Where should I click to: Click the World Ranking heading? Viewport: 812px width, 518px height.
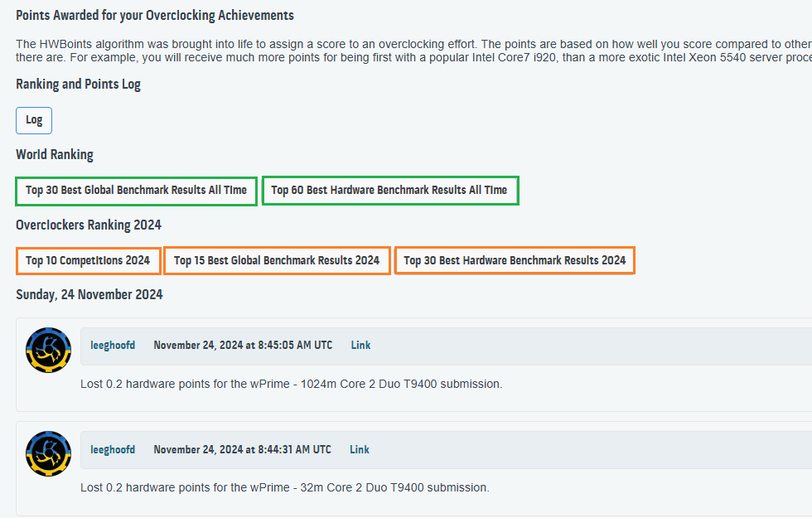[x=55, y=155]
